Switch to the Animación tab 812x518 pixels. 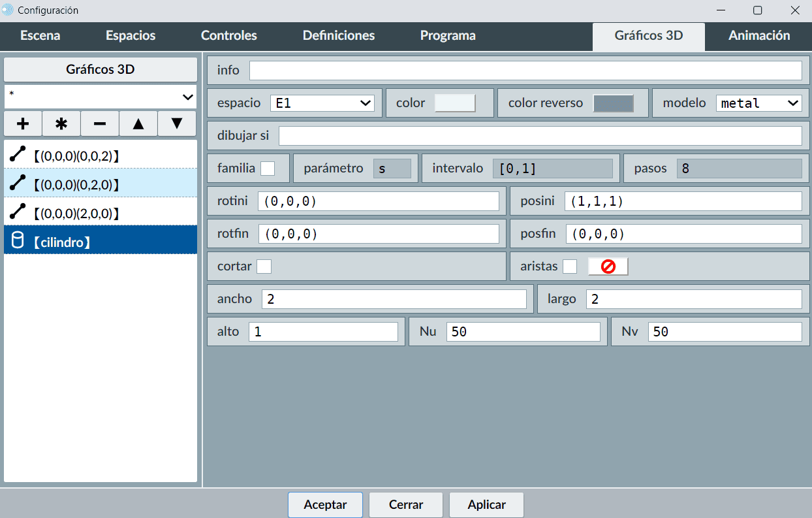[758, 36]
